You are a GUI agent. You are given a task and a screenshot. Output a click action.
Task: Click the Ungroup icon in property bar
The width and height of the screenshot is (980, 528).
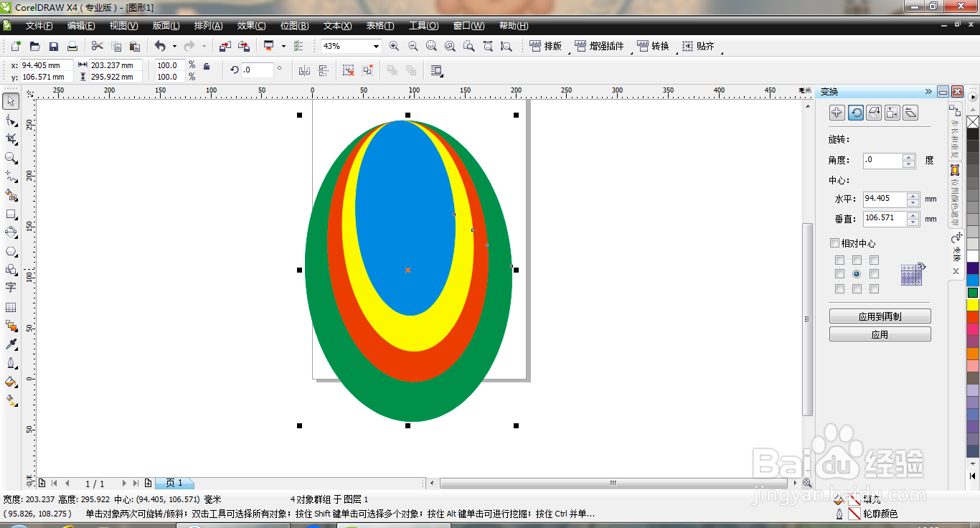click(348, 70)
